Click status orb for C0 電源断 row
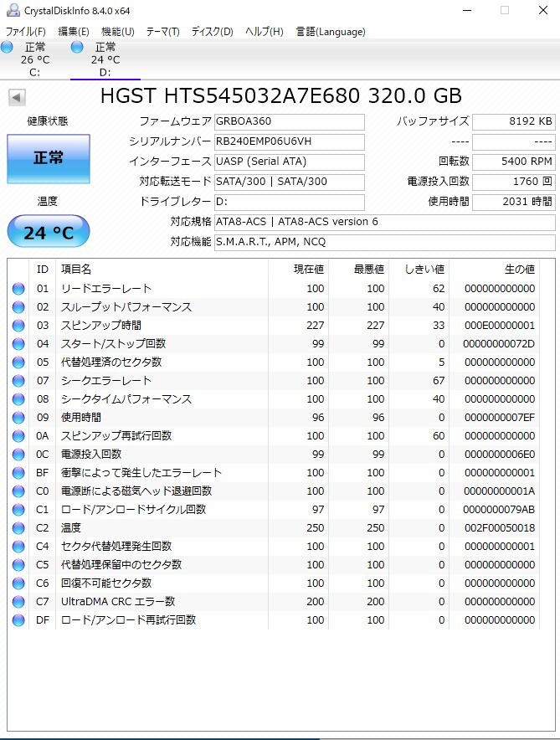The height and width of the screenshot is (740, 560). pyautogui.click(x=18, y=491)
